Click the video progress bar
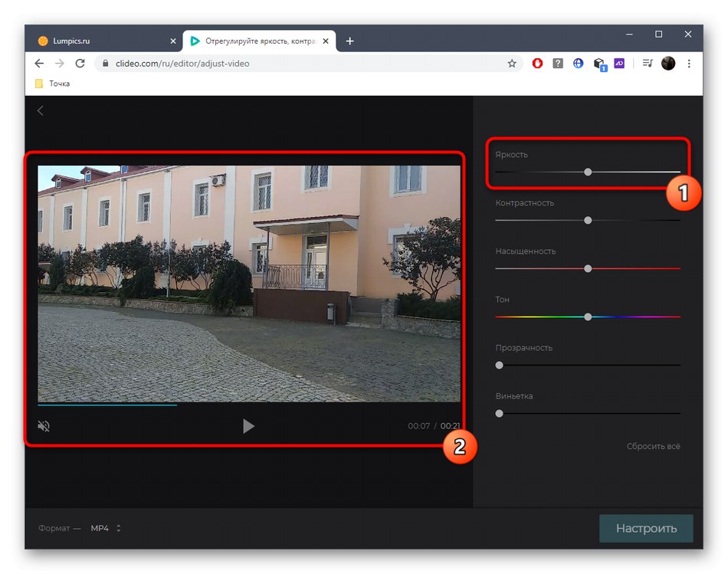 249,405
